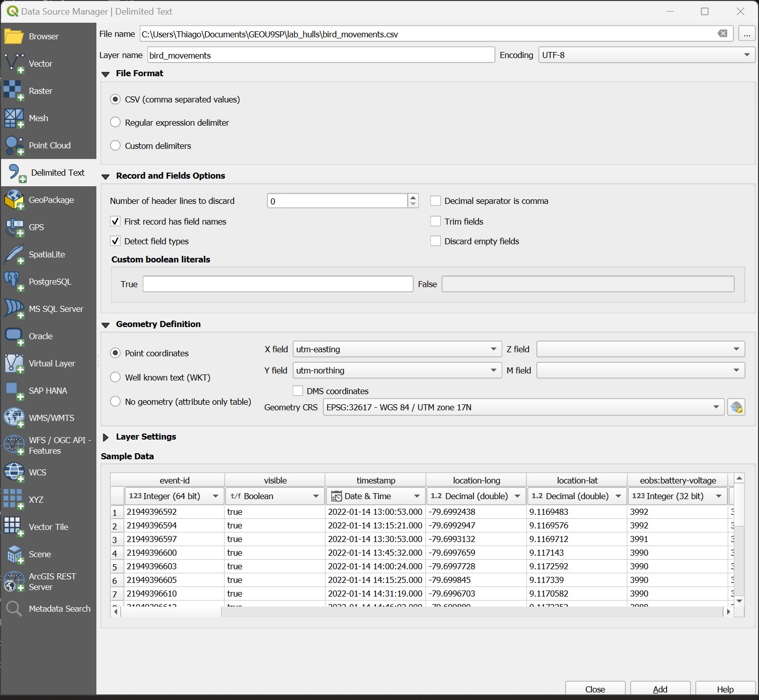The height and width of the screenshot is (700, 759).
Task: Open the Browser source icon
Action: click(14, 36)
